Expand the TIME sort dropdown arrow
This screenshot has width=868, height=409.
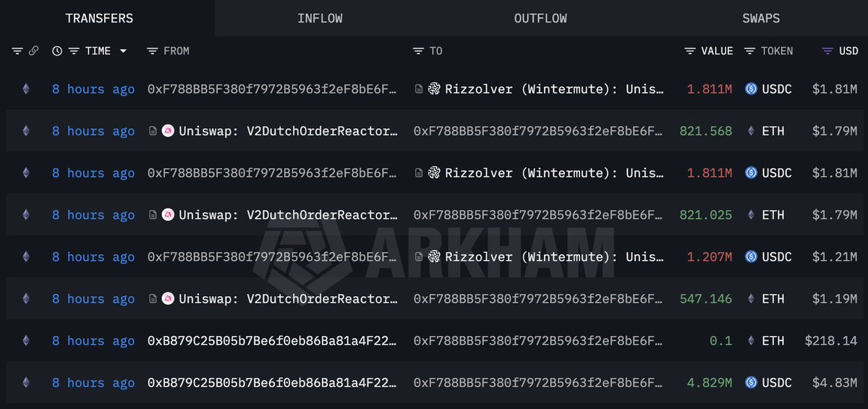pos(123,51)
